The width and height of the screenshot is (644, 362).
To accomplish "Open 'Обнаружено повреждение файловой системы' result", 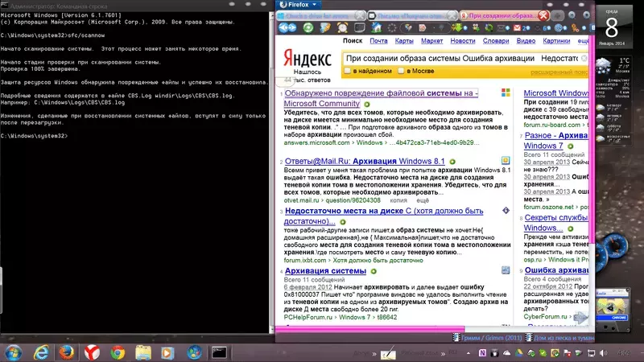I will point(381,98).
